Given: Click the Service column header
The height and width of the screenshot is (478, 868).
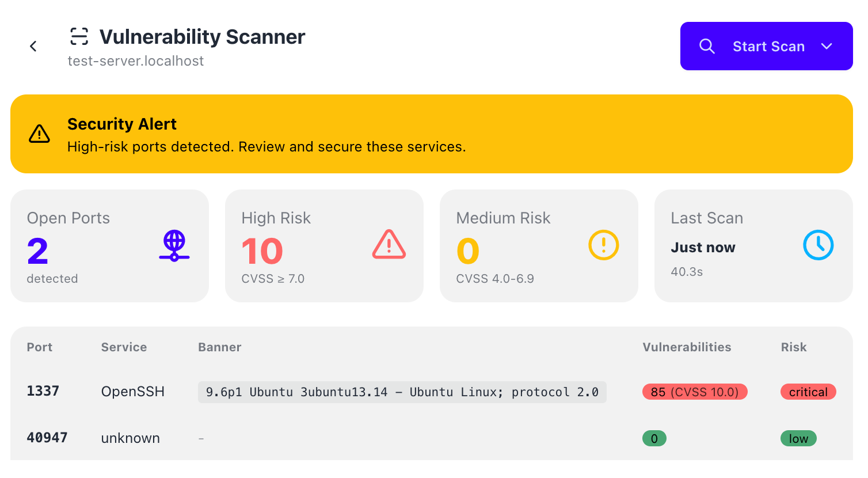Looking at the screenshot, I should [x=124, y=347].
